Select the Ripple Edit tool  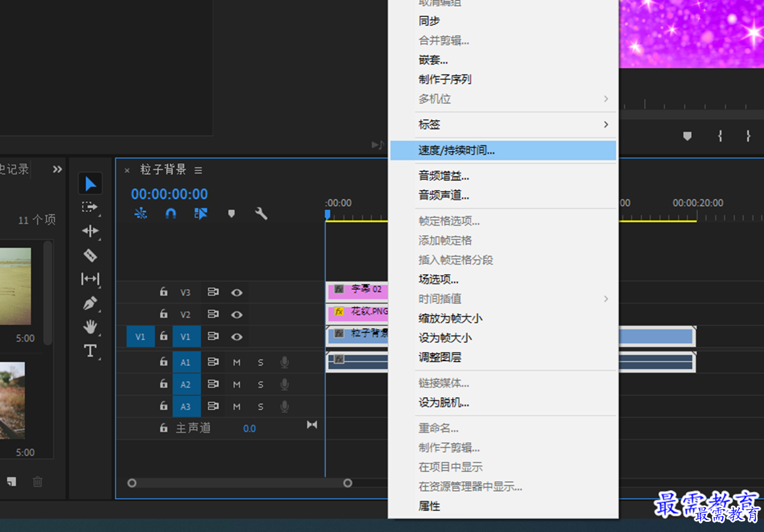tap(90, 231)
